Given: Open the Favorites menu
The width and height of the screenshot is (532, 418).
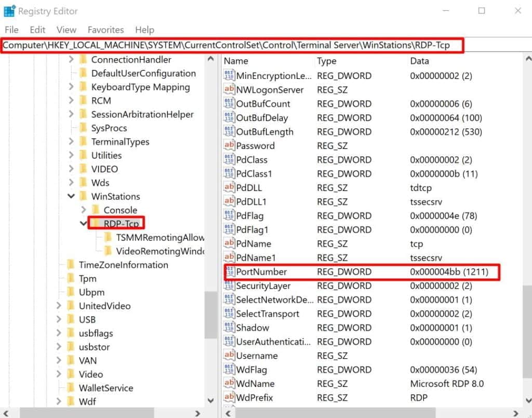Looking at the screenshot, I should [x=105, y=30].
